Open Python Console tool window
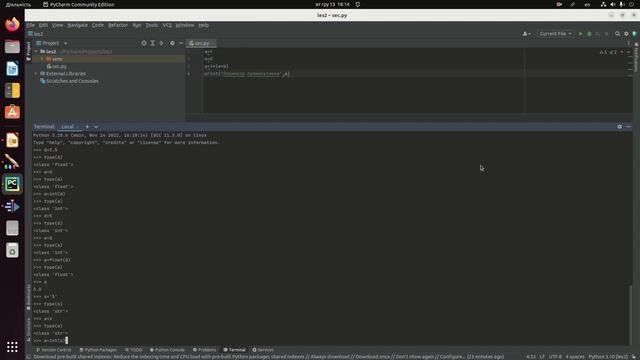The image size is (640, 360). [167, 350]
